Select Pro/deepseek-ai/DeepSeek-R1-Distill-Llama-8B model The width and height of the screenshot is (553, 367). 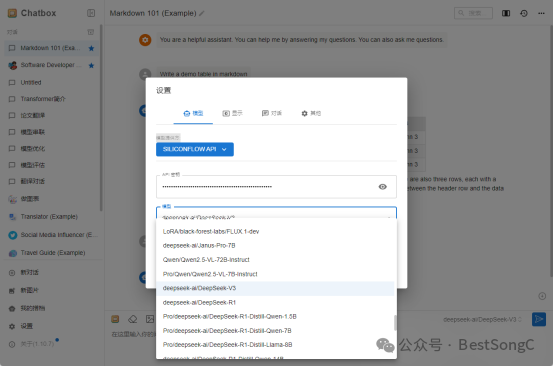(x=275, y=345)
